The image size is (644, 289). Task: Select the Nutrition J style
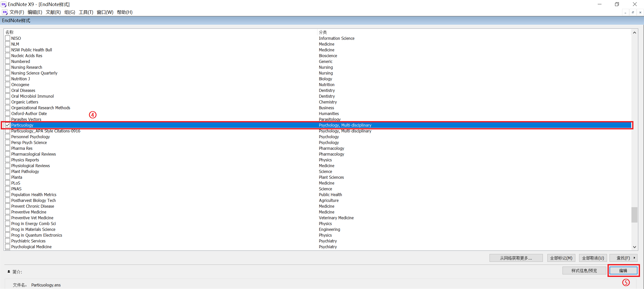click(x=20, y=79)
